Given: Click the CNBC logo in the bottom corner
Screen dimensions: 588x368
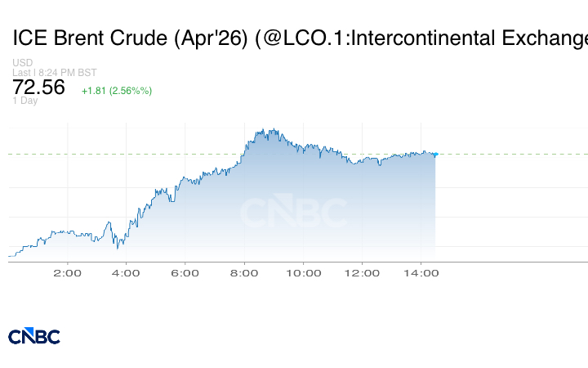Looking at the screenshot, I should tap(34, 336).
